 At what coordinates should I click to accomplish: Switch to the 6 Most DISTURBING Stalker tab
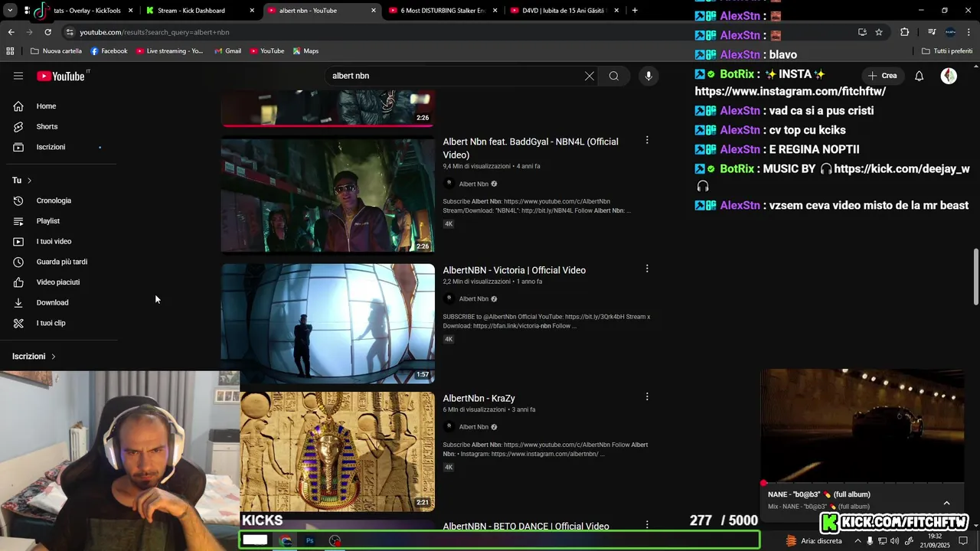[x=443, y=11]
